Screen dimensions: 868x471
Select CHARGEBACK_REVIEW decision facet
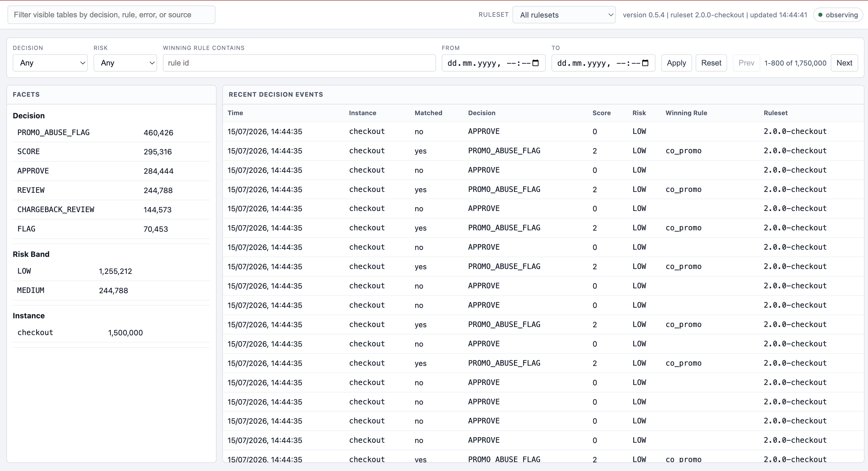(111, 210)
